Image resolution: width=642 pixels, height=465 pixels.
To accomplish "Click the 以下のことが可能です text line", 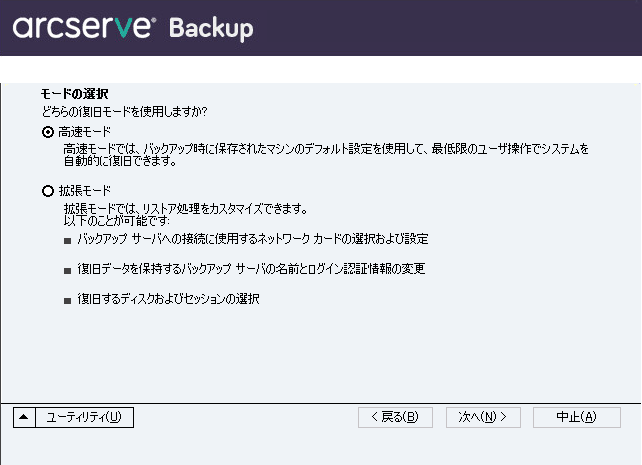I will tap(117, 221).
